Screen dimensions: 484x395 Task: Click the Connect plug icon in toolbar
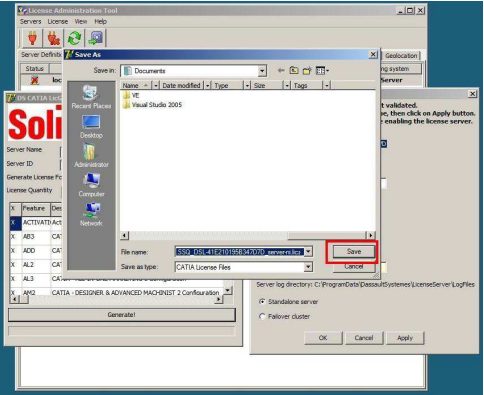[x=32, y=38]
